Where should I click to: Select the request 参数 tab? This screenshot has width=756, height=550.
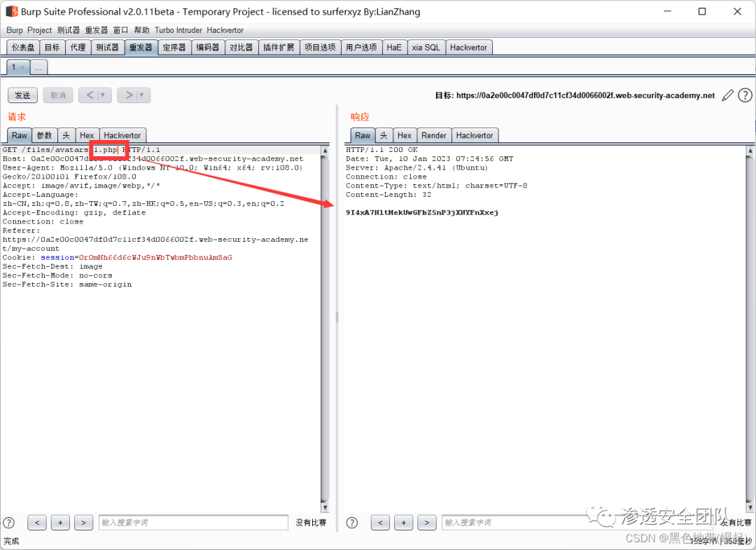[44, 135]
